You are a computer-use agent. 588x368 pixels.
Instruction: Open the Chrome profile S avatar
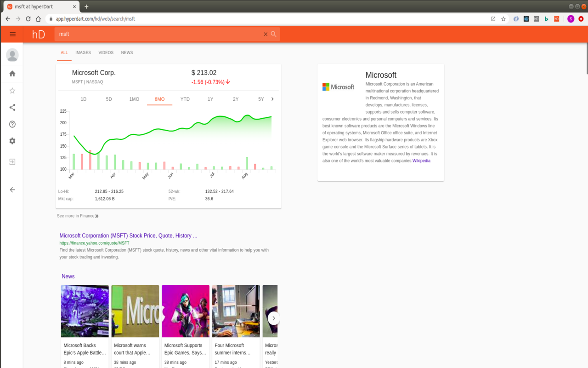click(x=571, y=19)
